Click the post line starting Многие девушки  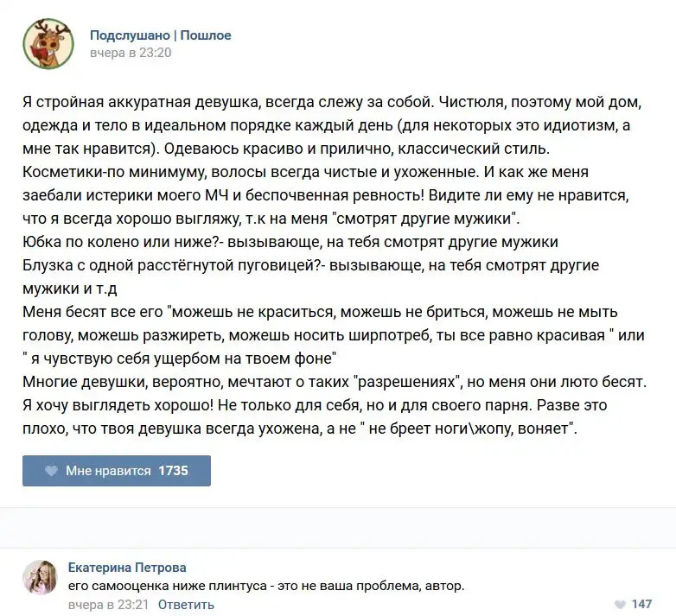click(x=335, y=382)
